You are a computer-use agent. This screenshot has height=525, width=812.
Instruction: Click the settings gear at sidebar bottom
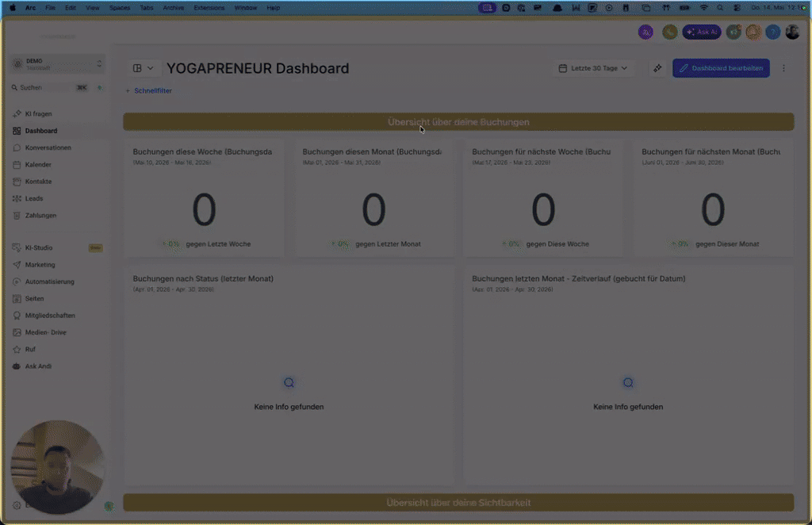17,505
